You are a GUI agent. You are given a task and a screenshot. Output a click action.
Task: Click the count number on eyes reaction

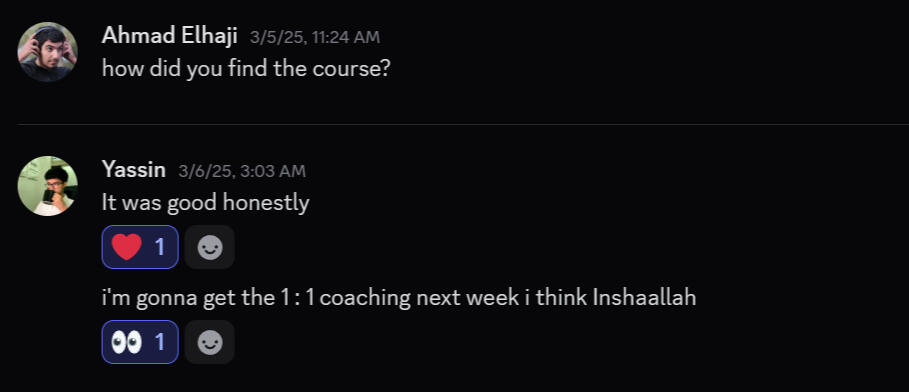pyautogui.click(x=159, y=343)
